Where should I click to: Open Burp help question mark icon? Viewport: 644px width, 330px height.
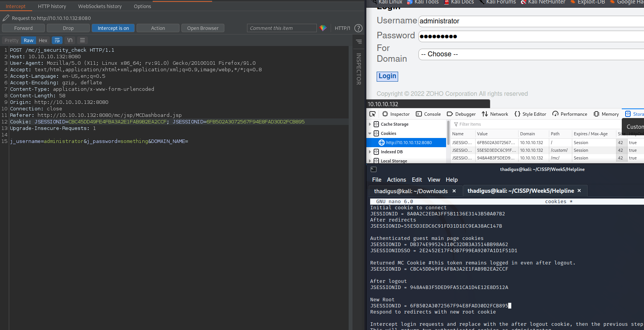coord(358,28)
